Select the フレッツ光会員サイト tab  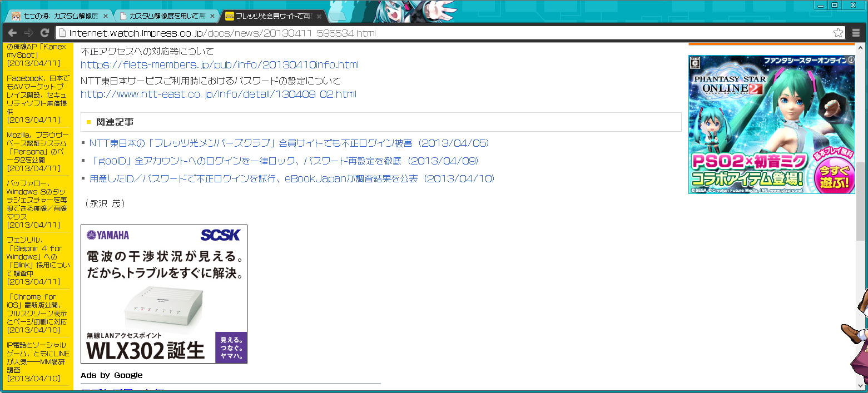click(272, 16)
